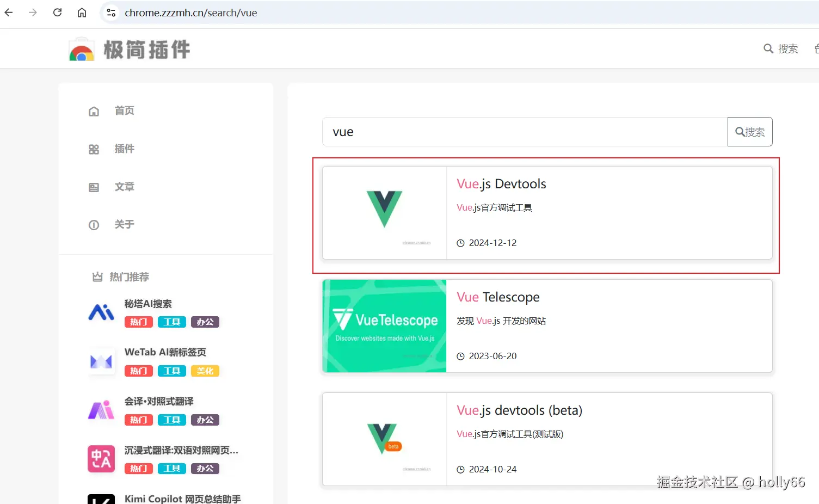This screenshot has width=819, height=504.
Task: Open the Vue.js devtools (beta) result title
Action: click(x=519, y=410)
